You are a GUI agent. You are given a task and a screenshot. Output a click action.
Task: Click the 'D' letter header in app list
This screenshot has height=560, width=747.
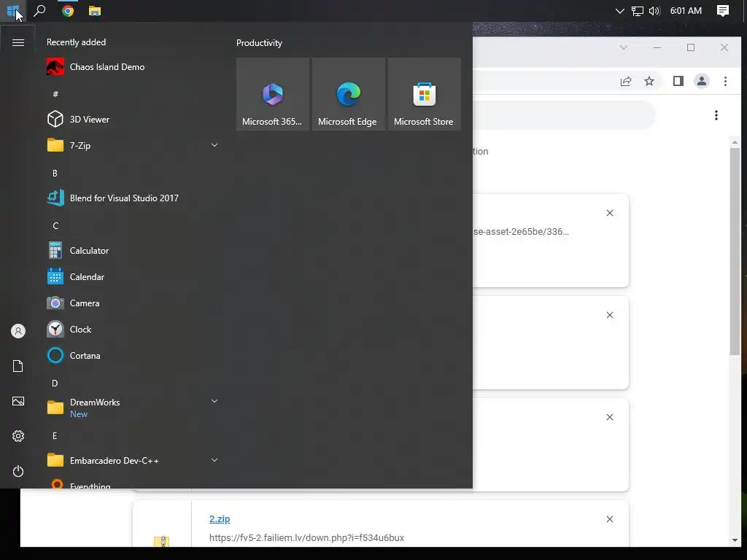tap(55, 384)
